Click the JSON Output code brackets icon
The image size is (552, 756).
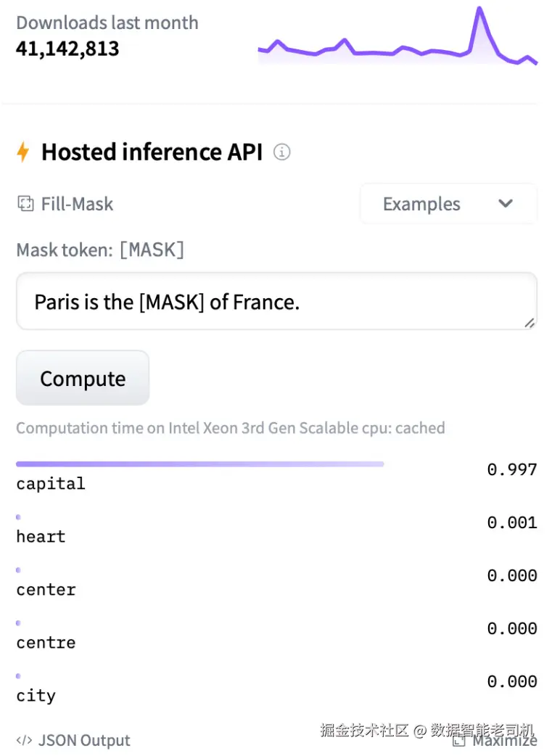[x=24, y=741]
